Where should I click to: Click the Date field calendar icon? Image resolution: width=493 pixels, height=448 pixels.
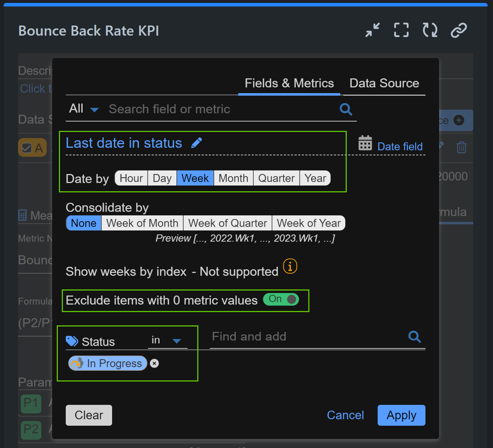tap(365, 143)
